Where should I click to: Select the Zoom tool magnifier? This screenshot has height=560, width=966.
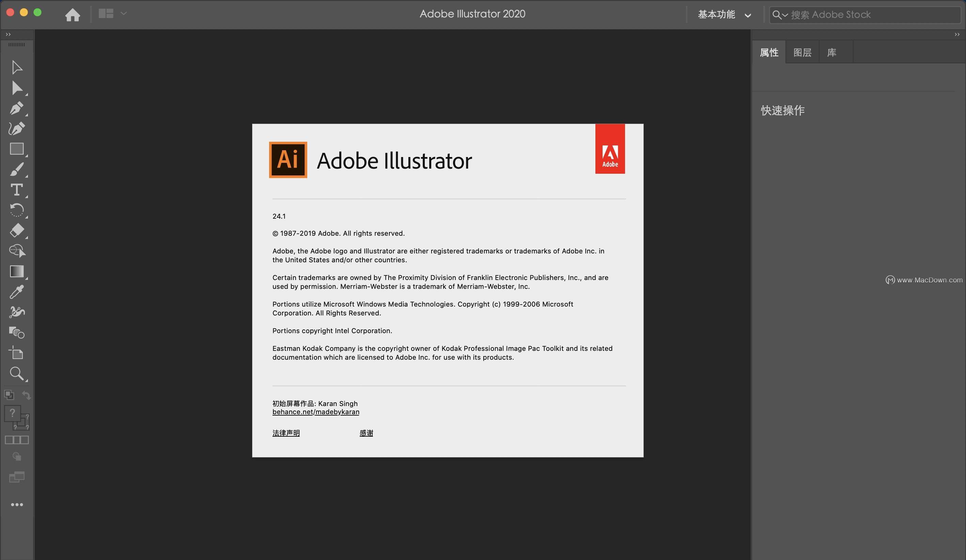pos(17,373)
